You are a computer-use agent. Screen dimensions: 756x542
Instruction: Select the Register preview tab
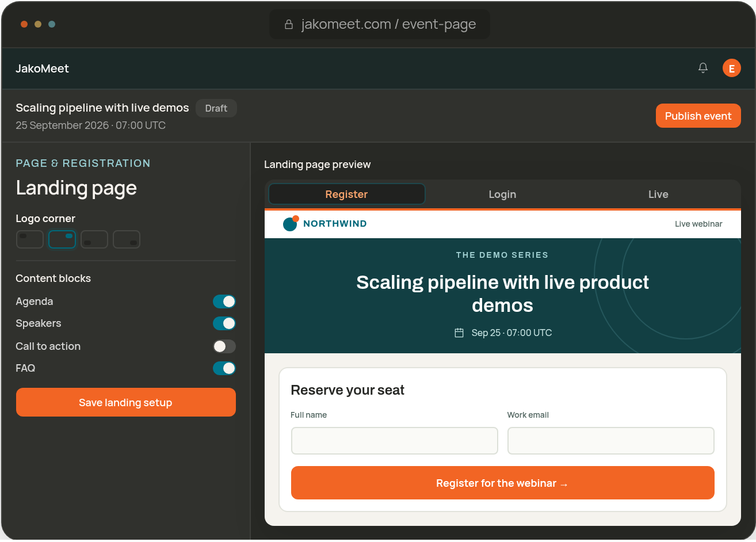(x=346, y=194)
